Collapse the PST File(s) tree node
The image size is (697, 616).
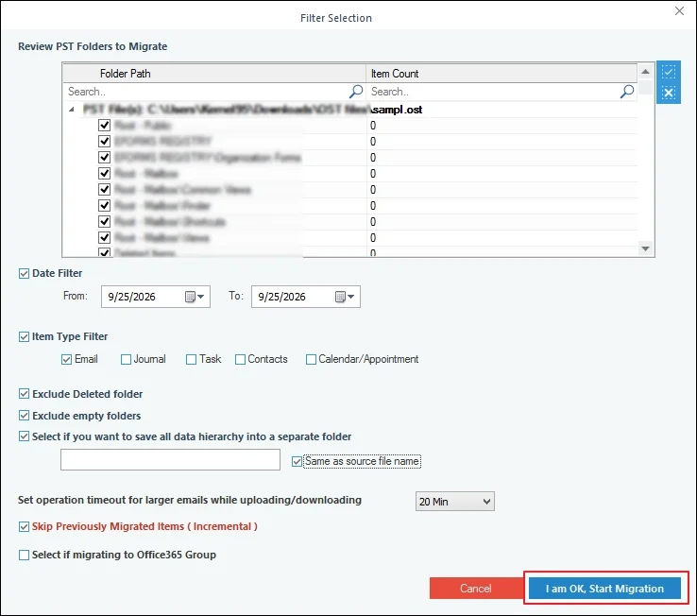pos(72,110)
